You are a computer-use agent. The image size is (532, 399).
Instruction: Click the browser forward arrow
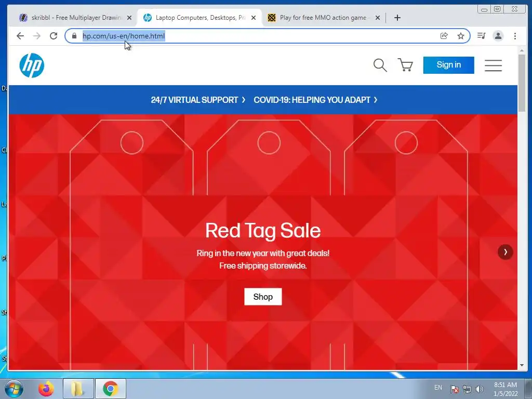click(37, 36)
